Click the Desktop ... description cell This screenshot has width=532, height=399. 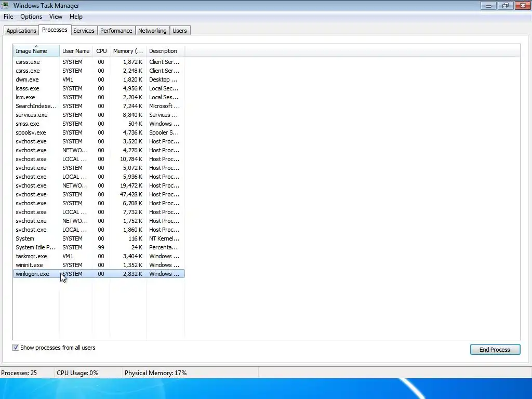[163, 79]
